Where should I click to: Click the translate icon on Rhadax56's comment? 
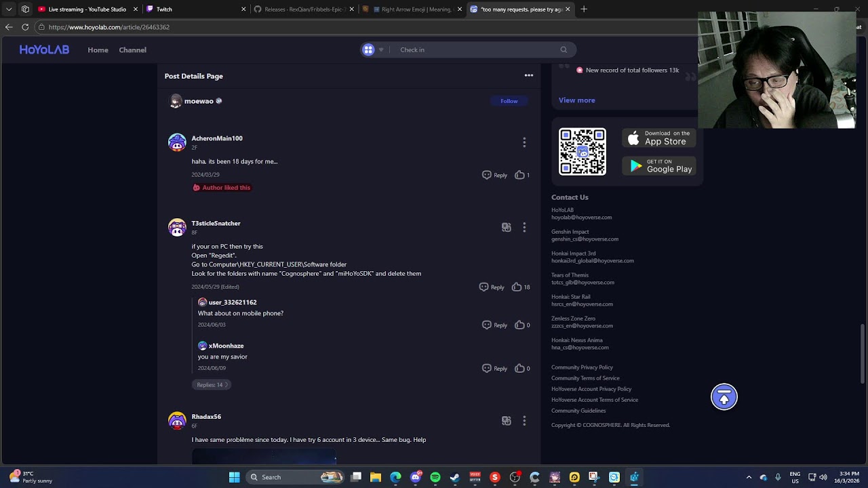pyautogui.click(x=506, y=421)
